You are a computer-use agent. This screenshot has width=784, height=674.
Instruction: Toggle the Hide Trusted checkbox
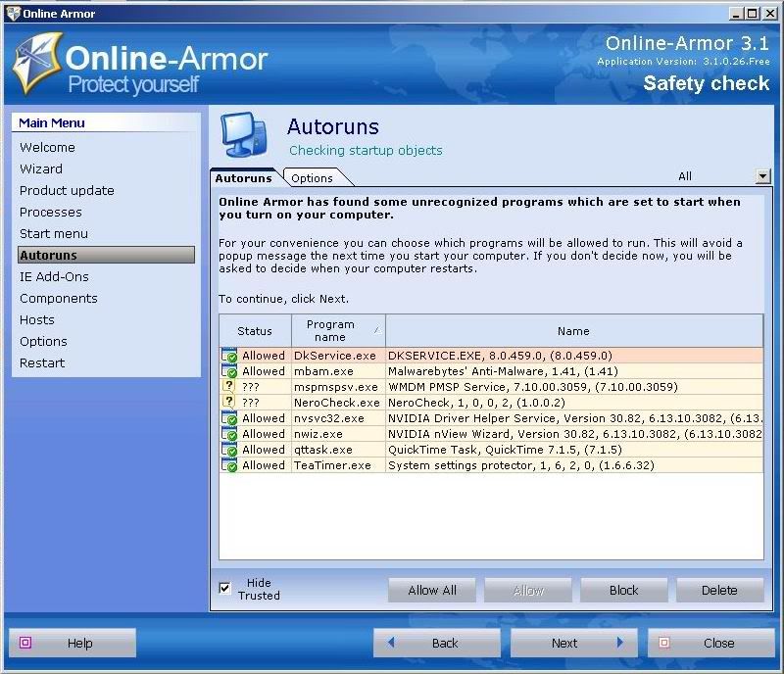[225, 588]
